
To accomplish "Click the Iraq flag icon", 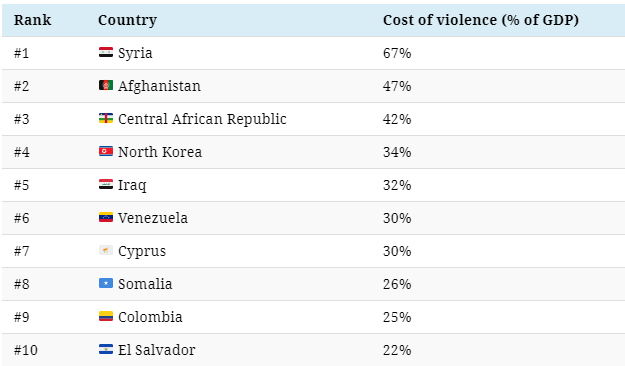I will [x=106, y=185].
